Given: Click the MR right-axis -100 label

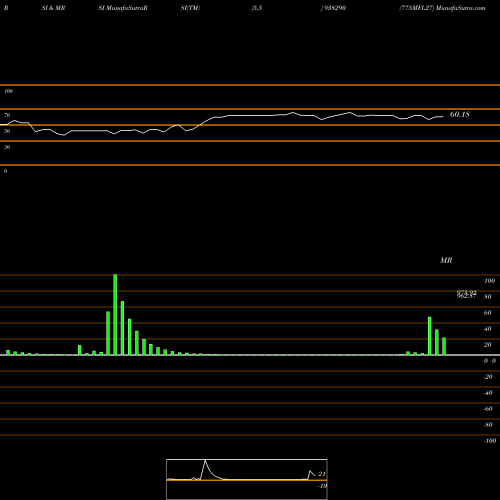Looking at the screenshot, I should pos(490,441).
